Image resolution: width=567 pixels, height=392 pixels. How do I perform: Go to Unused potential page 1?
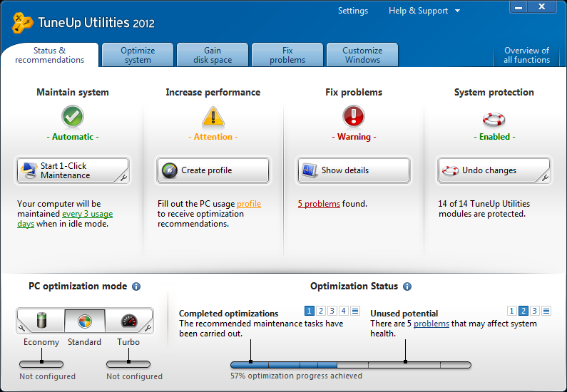coord(511,311)
